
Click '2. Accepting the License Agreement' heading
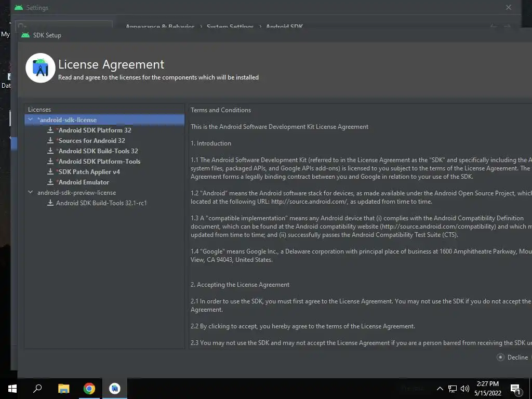(x=240, y=285)
